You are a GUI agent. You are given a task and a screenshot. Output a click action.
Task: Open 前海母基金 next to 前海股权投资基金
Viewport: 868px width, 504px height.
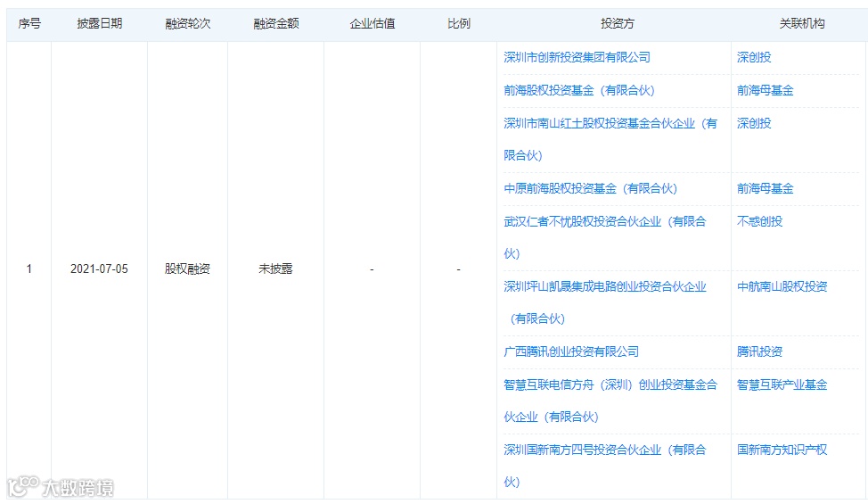tap(765, 90)
